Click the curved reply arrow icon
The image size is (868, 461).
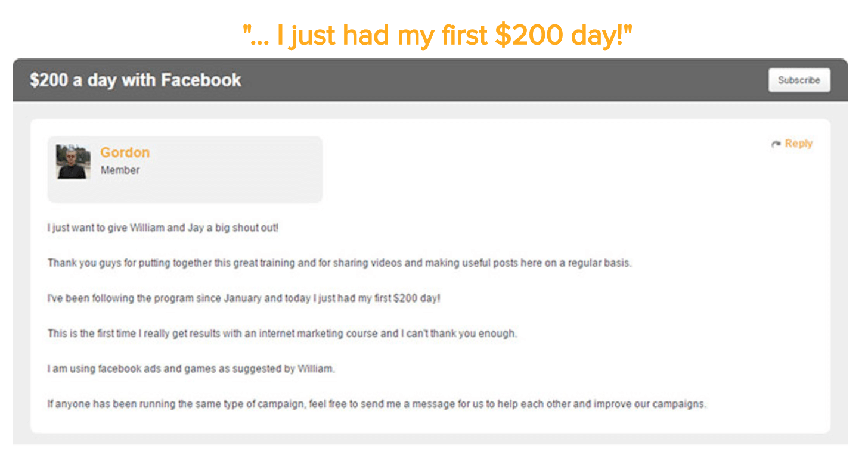(776, 144)
